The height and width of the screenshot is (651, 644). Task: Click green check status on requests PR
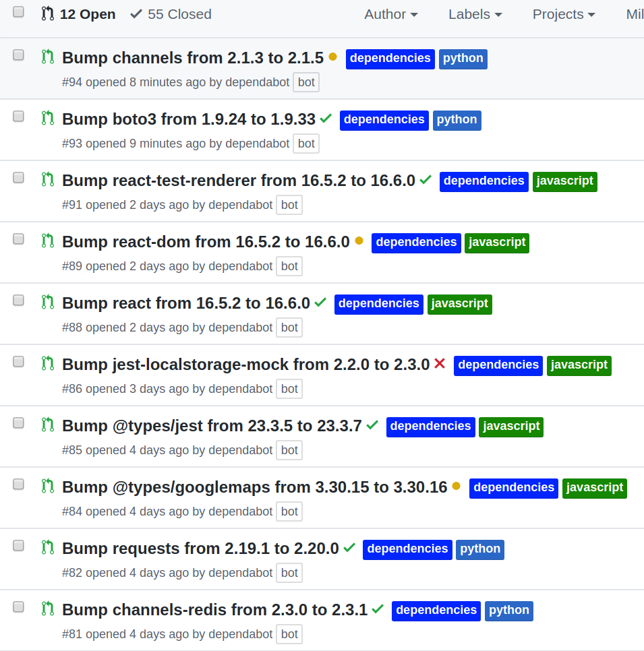point(349,548)
